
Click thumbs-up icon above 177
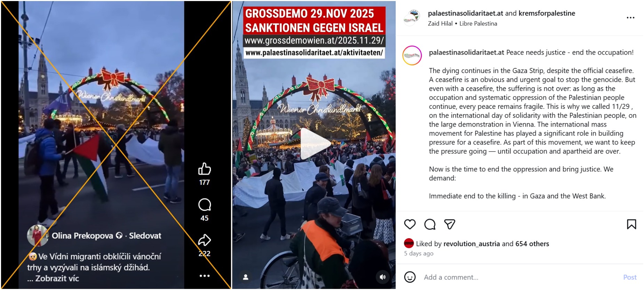pyautogui.click(x=205, y=169)
